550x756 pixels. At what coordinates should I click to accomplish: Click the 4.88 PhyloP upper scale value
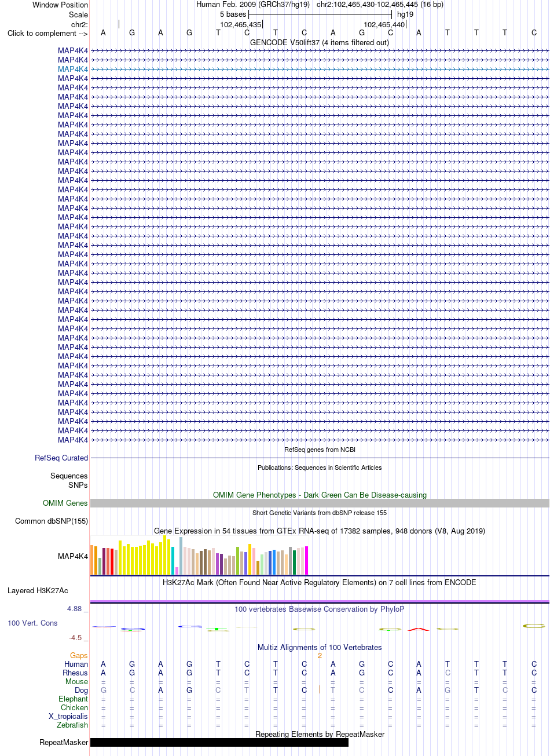click(74, 609)
